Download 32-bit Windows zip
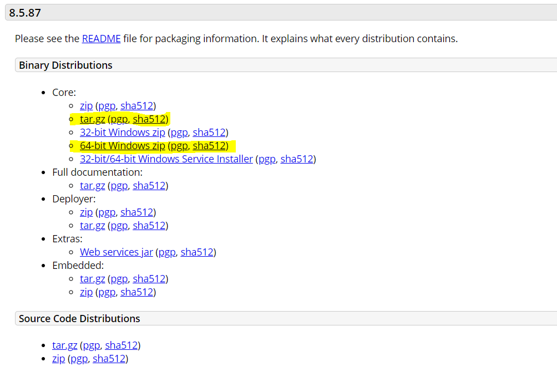Image resolution: width=557 pixels, height=392 pixels. pyautogui.click(x=123, y=133)
